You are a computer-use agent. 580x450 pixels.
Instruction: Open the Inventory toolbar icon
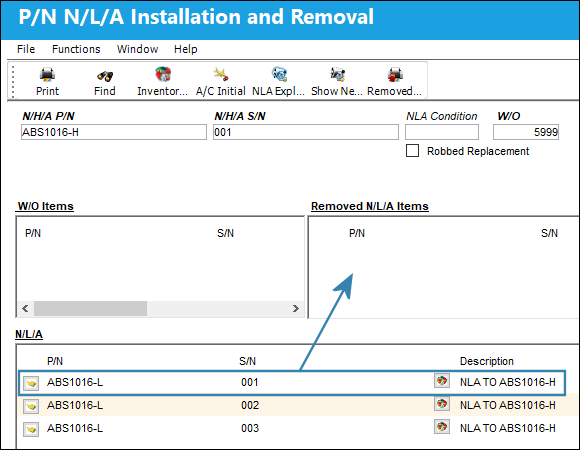click(163, 74)
